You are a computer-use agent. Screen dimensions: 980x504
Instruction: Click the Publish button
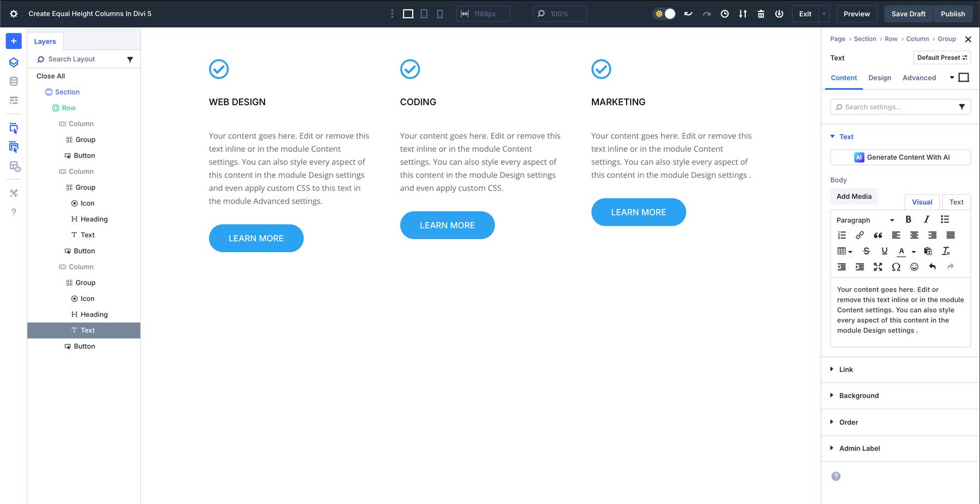point(953,14)
